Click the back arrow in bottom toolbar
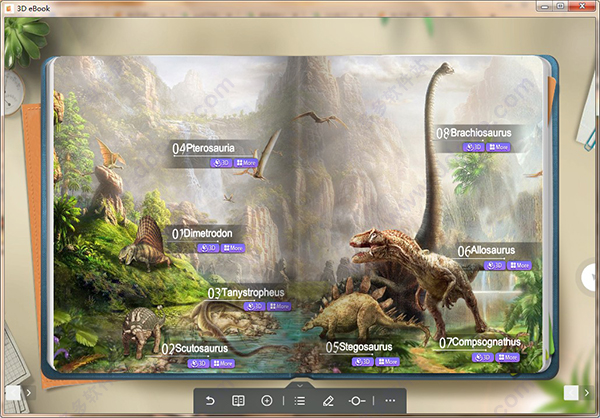600x418 pixels. coord(210,401)
